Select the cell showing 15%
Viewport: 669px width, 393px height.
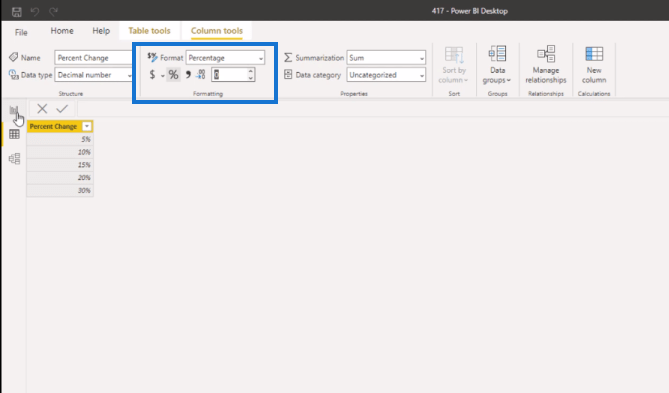click(60, 165)
